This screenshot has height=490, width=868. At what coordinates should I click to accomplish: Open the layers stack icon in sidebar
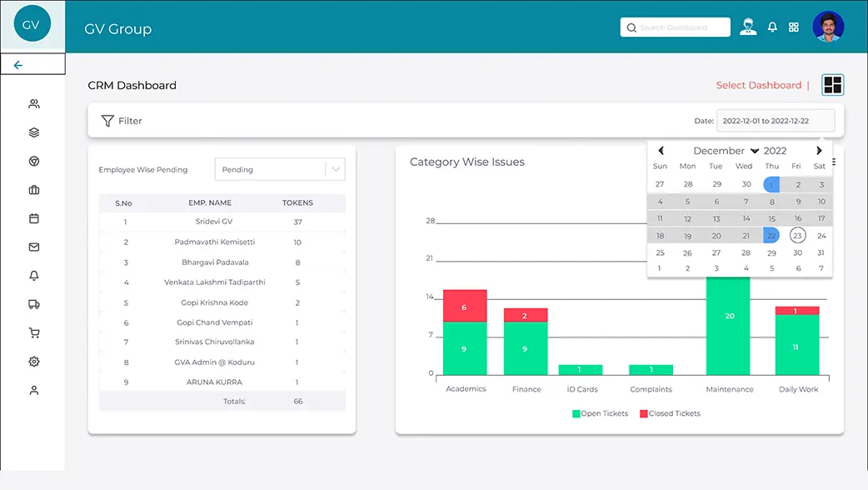[x=34, y=132]
